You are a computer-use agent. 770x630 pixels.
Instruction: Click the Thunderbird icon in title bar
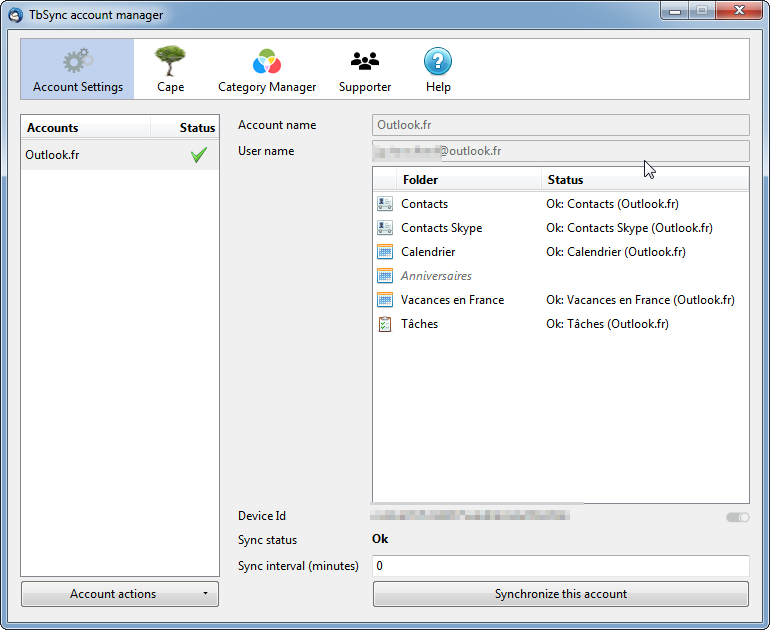15,15
